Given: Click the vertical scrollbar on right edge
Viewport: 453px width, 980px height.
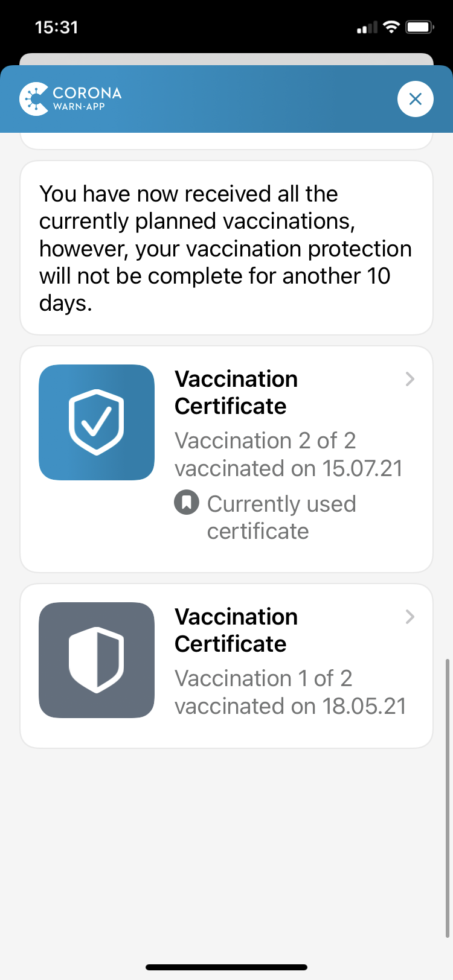Looking at the screenshot, I should tap(447, 797).
